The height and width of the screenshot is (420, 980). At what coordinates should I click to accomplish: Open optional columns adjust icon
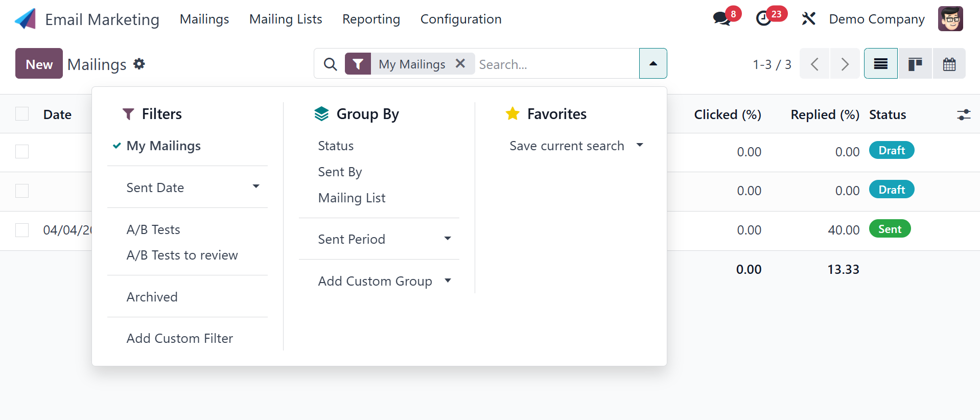[963, 114]
